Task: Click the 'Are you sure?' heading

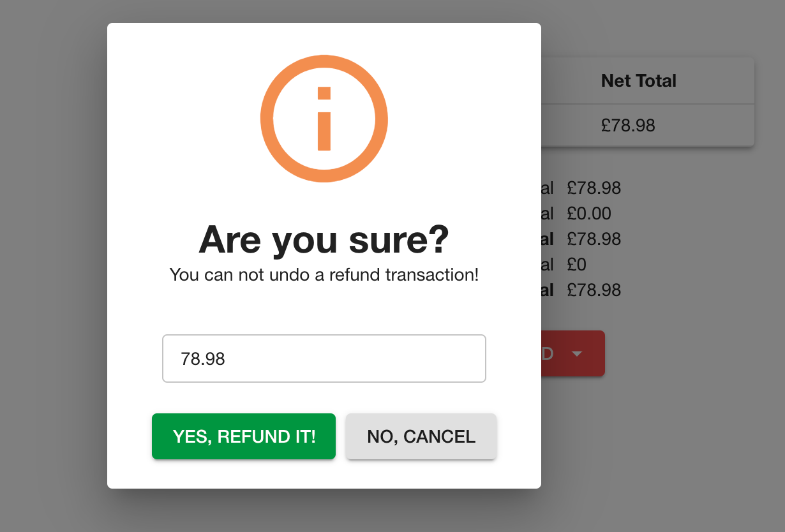Action: pos(324,239)
